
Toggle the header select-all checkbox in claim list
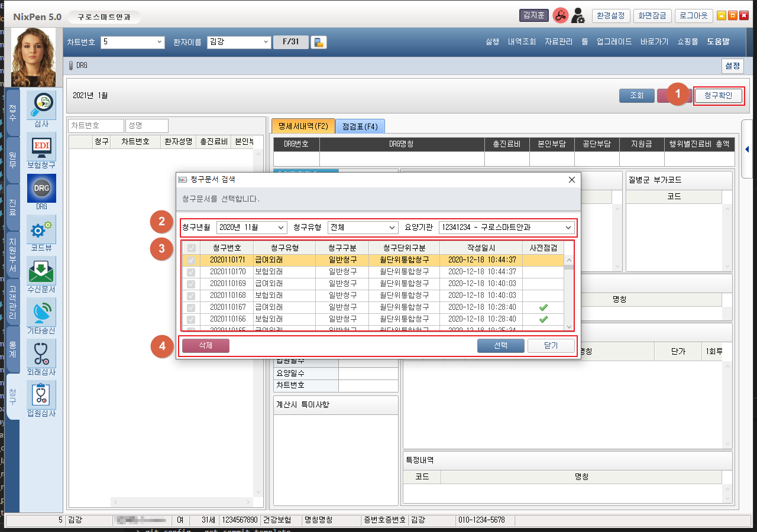tap(192, 248)
